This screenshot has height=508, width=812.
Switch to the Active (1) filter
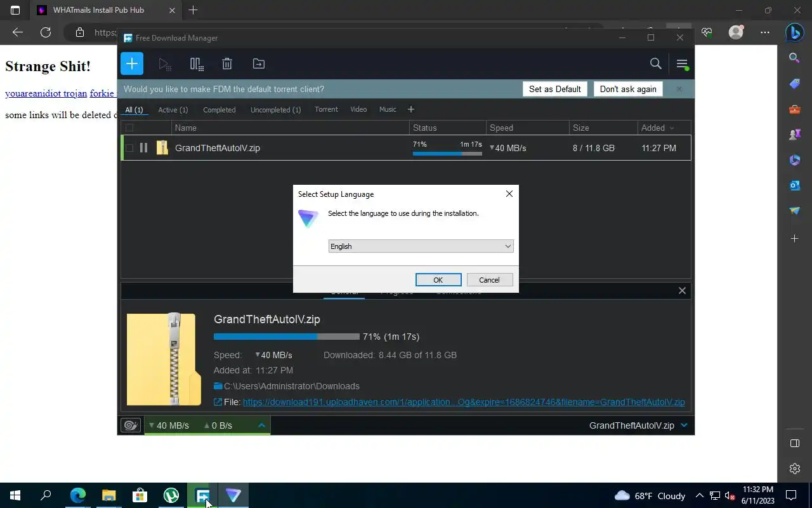click(173, 110)
